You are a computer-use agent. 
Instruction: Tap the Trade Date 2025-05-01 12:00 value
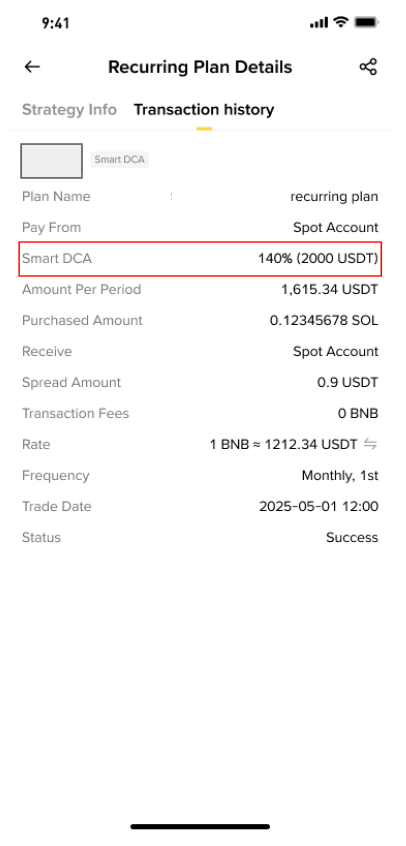pyautogui.click(x=319, y=507)
